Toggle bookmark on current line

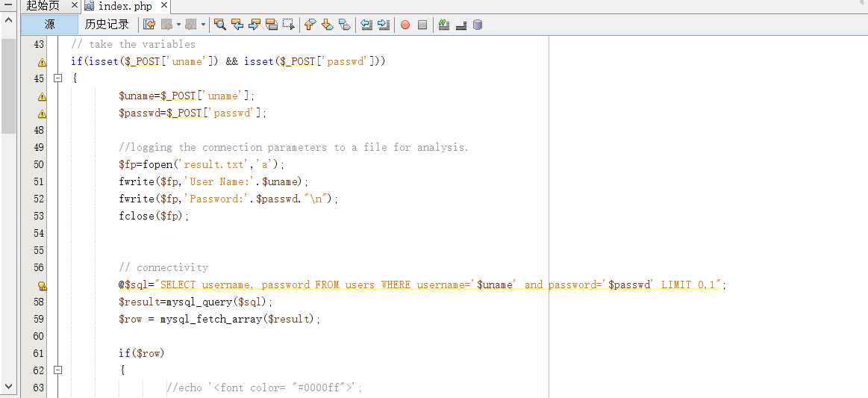click(x=344, y=25)
